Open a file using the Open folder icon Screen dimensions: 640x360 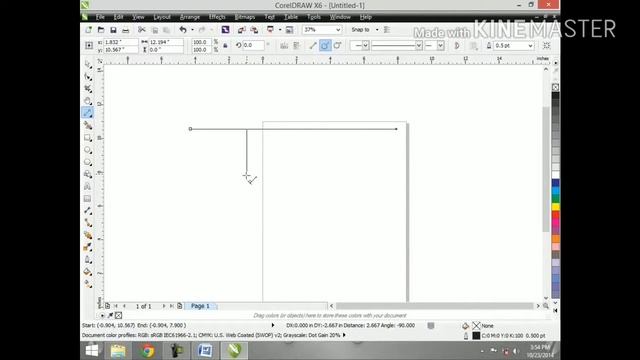tap(101, 30)
